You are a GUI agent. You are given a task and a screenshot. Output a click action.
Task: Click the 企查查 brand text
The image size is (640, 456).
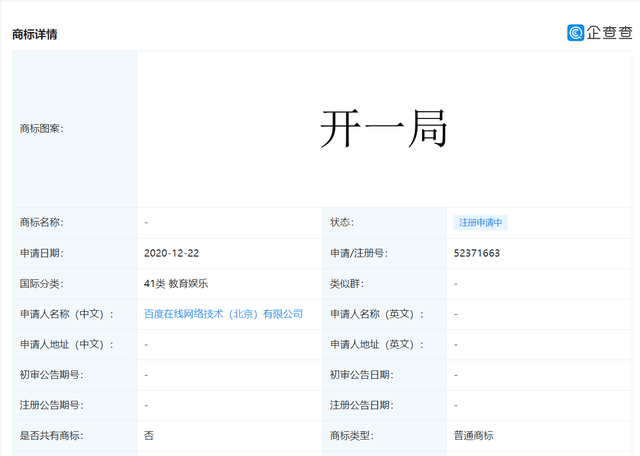(609, 33)
